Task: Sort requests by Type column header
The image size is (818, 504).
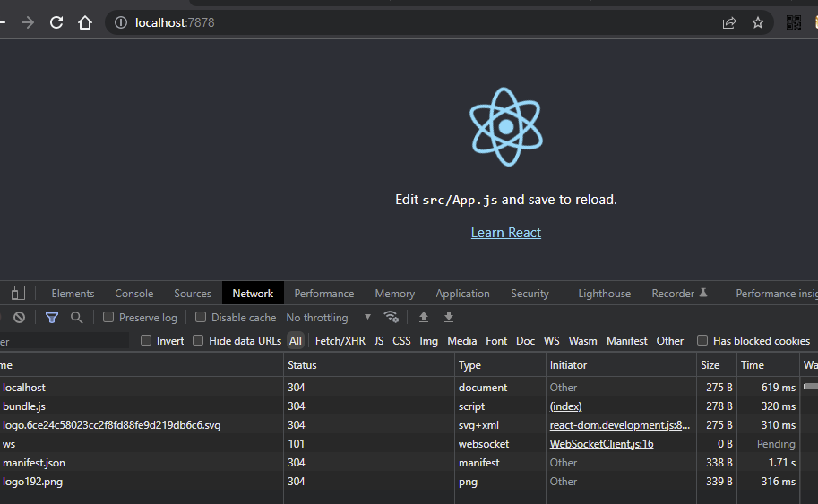Action: 500,365
